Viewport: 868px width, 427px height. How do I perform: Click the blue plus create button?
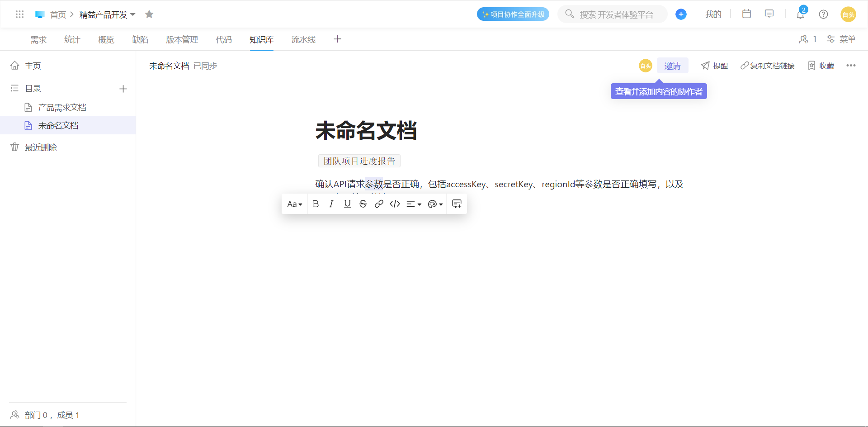tap(681, 14)
